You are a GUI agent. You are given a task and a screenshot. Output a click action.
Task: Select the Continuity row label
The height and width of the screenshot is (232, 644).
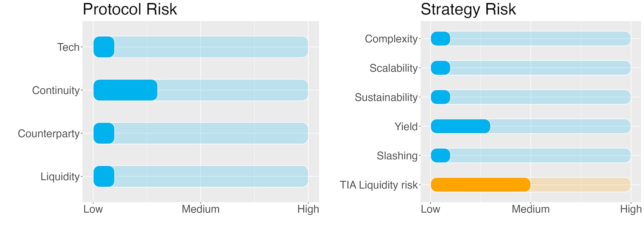tap(56, 91)
